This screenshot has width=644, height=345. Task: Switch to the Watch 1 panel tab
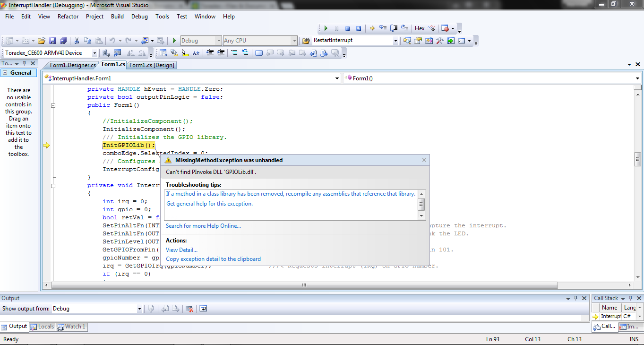tap(71, 327)
